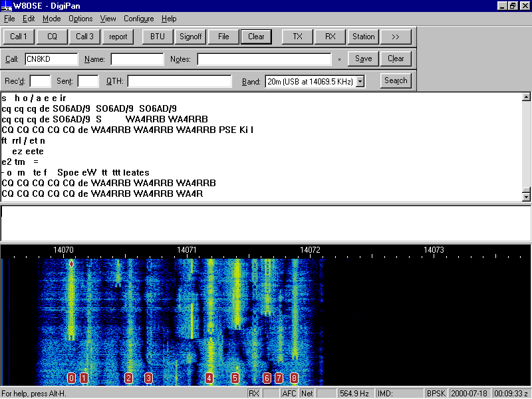The width and height of the screenshot is (532, 399).
Task: Select channel marker 2 on the waterfall
Action: tap(128, 378)
